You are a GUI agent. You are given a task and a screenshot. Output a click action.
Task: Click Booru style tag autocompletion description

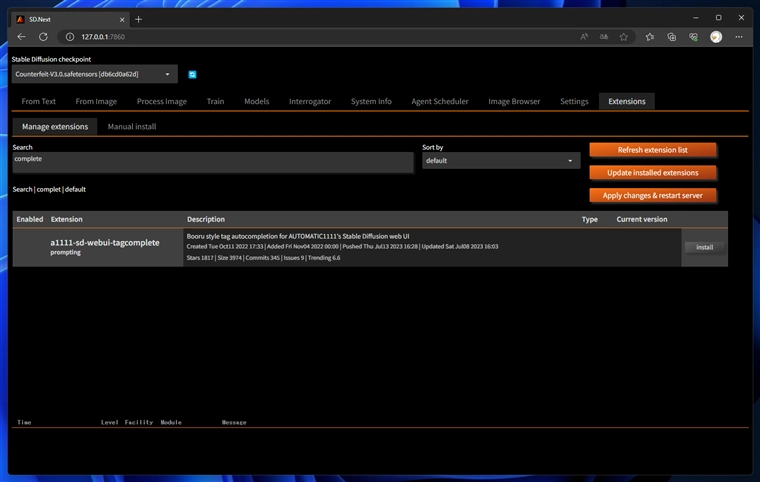click(298, 236)
